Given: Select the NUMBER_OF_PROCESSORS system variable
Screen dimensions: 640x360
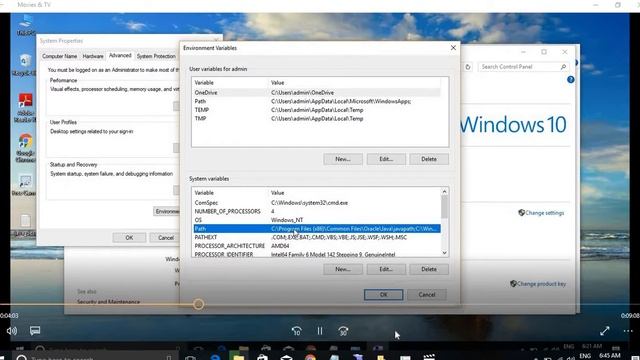Looking at the screenshot, I should tap(317, 211).
